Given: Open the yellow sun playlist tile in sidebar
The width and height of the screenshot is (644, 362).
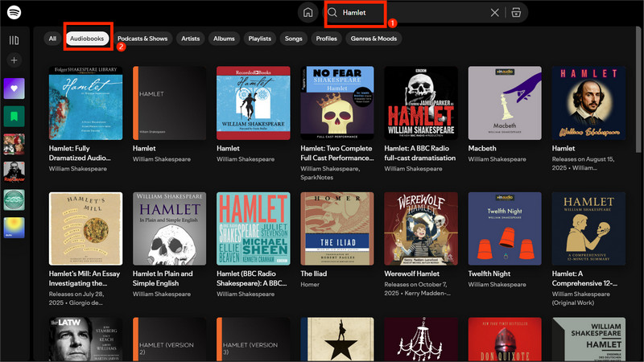Looking at the screenshot, I should click(x=14, y=228).
